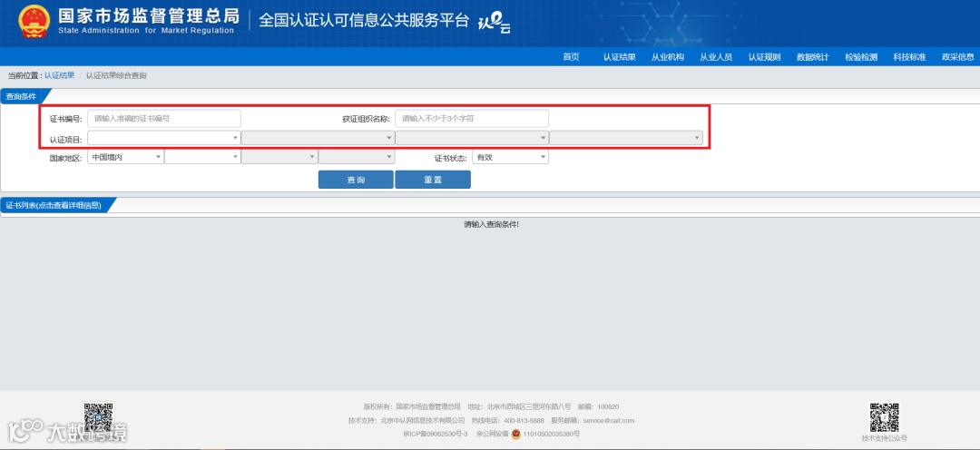Select the 查询条件 panel tab
This screenshot has height=450, width=980.
click(23, 96)
